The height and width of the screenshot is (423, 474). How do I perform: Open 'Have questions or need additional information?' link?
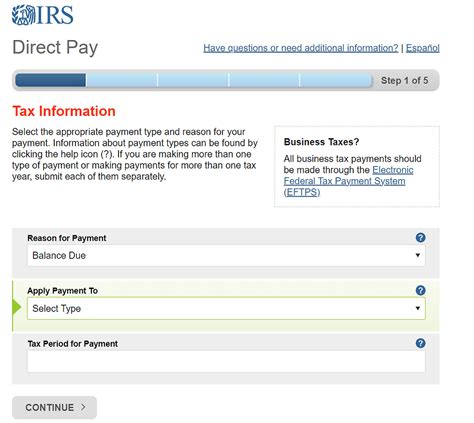(x=301, y=48)
